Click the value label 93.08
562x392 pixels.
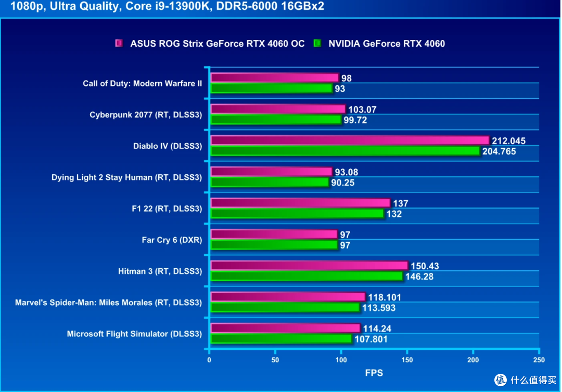click(x=346, y=172)
